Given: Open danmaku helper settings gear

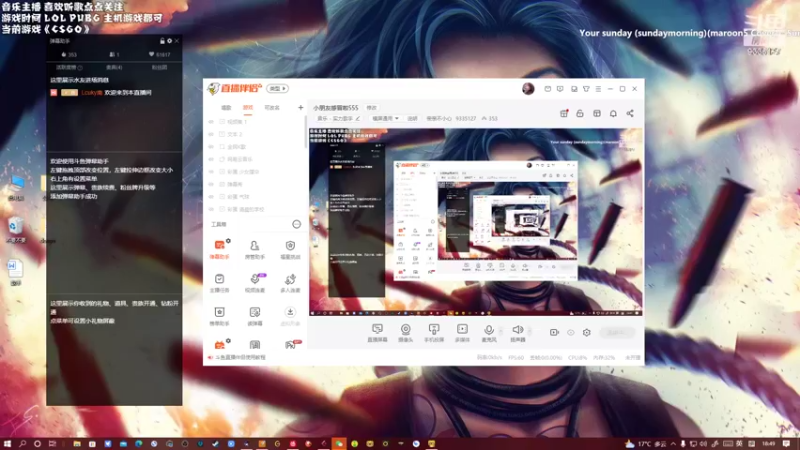Looking at the screenshot, I should tap(169, 41).
